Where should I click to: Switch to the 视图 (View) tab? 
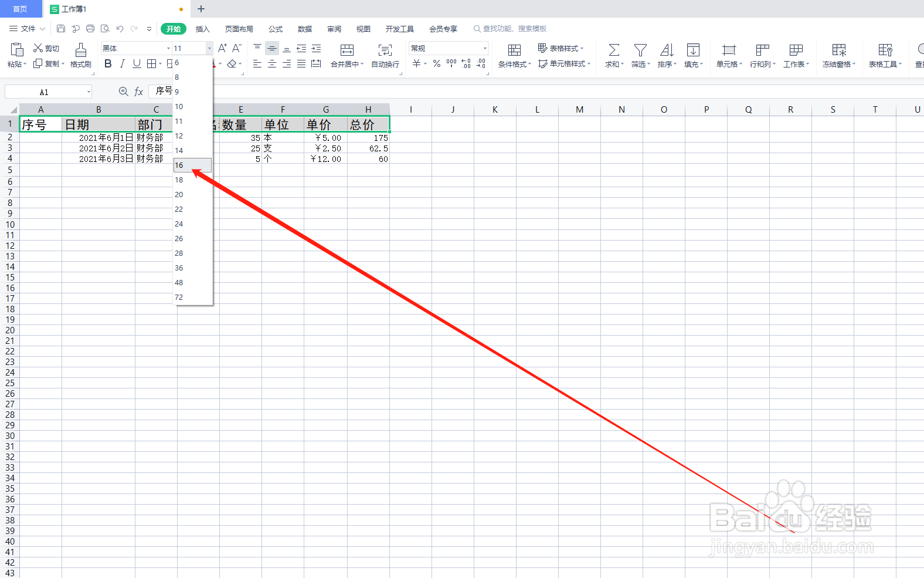(364, 29)
